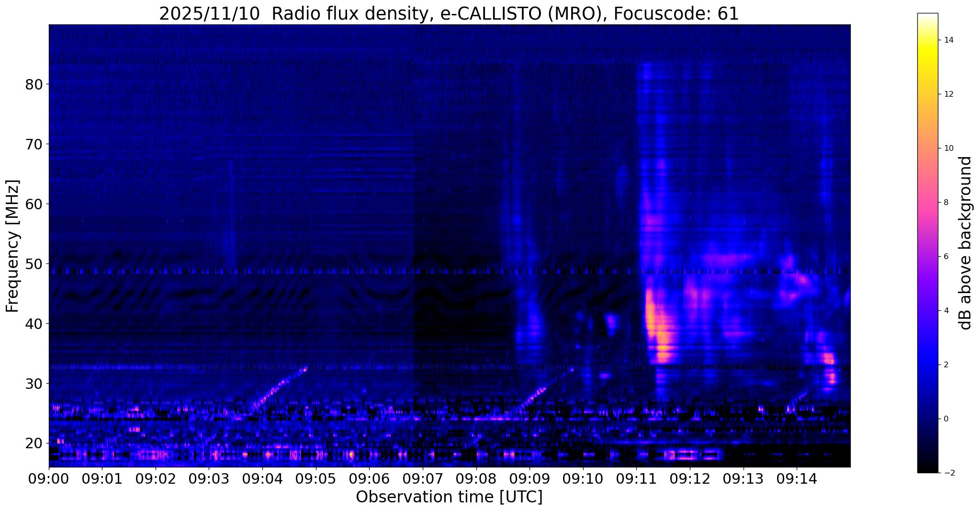Viewport: 980px width, 511px height.
Task: Click the 'dB above background' colorbar label
Action: click(966, 243)
